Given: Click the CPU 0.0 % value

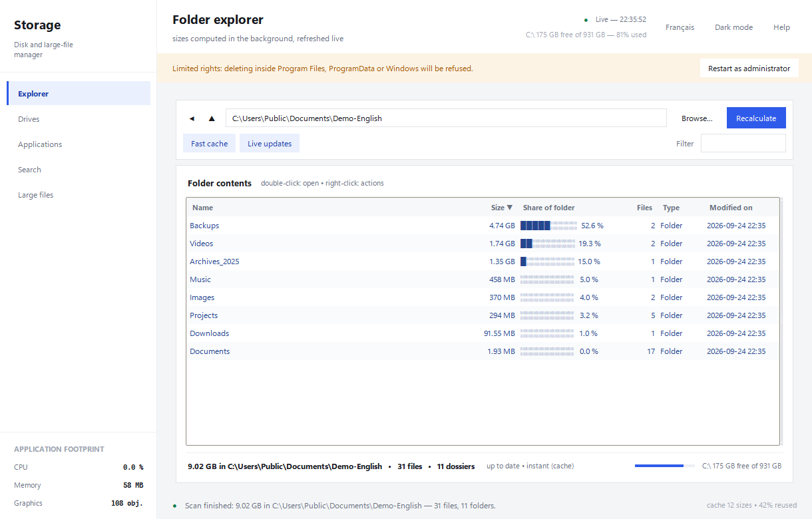Looking at the screenshot, I should coord(133,467).
